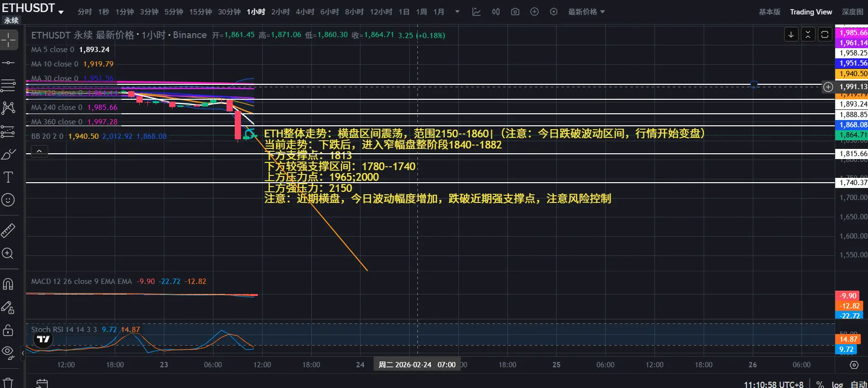The width and height of the screenshot is (868, 388).
Task: Select the trend line drawing tool
Action: tap(9, 63)
